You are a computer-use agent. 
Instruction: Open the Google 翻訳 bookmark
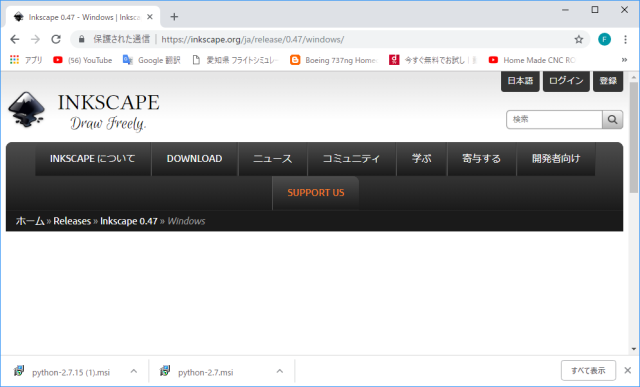coord(151,60)
